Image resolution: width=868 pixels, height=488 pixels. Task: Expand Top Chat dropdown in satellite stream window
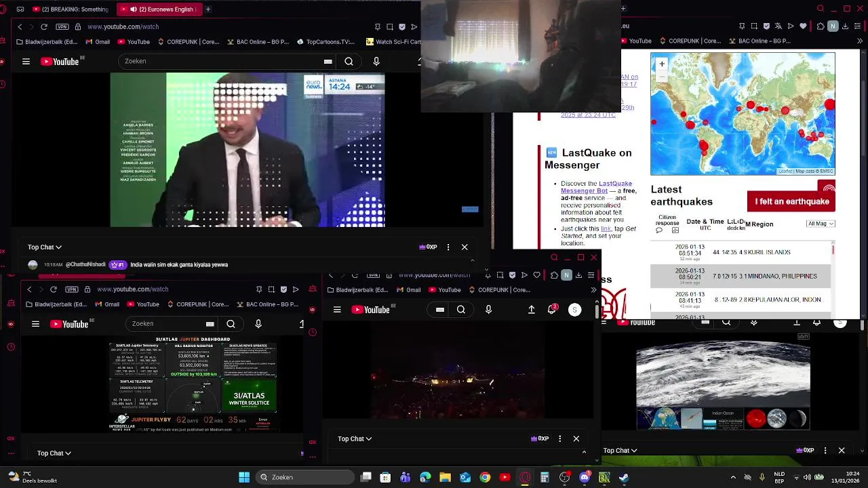(x=620, y=451)
